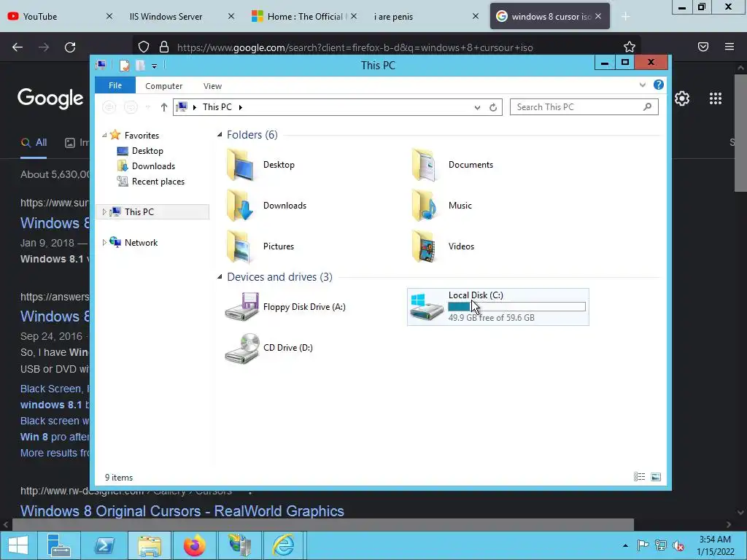The height and width of the screenshot is (560, 747).
Task: Click the search magnifier in Explorer
Action: (647, 107)
